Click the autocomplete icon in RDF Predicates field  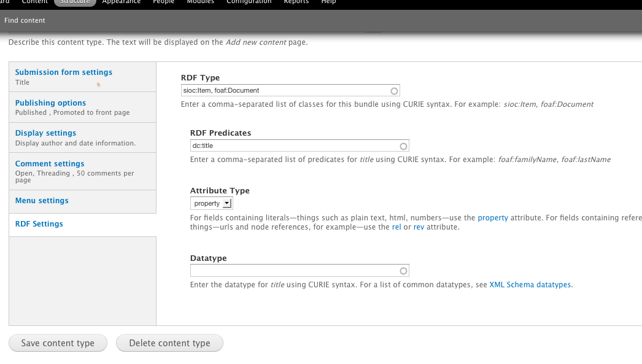(x=403, y=145)
